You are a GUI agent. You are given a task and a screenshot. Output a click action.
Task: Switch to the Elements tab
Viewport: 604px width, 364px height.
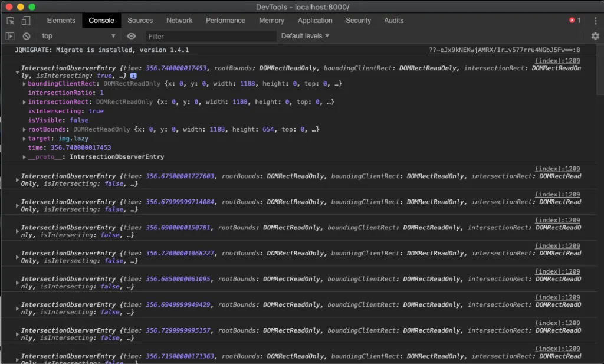tap(61, 21)
